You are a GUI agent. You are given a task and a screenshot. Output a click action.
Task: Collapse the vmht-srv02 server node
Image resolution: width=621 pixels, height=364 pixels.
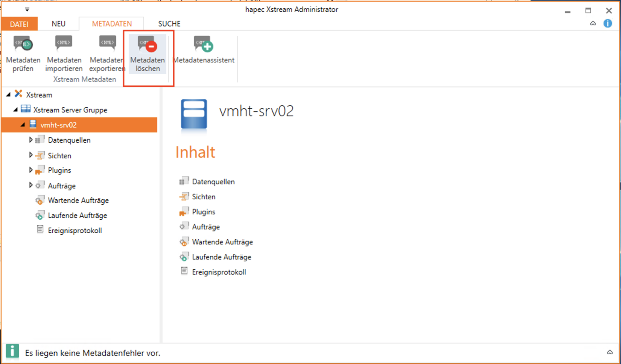click(x=23, y=125)
